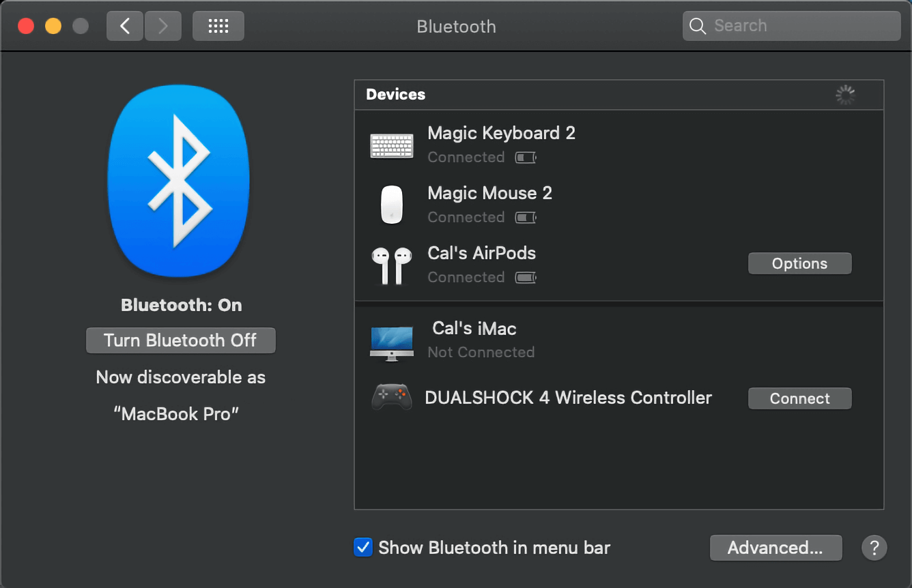
Task: Go forward using the right arrow
Action: [x=162, y=26]
